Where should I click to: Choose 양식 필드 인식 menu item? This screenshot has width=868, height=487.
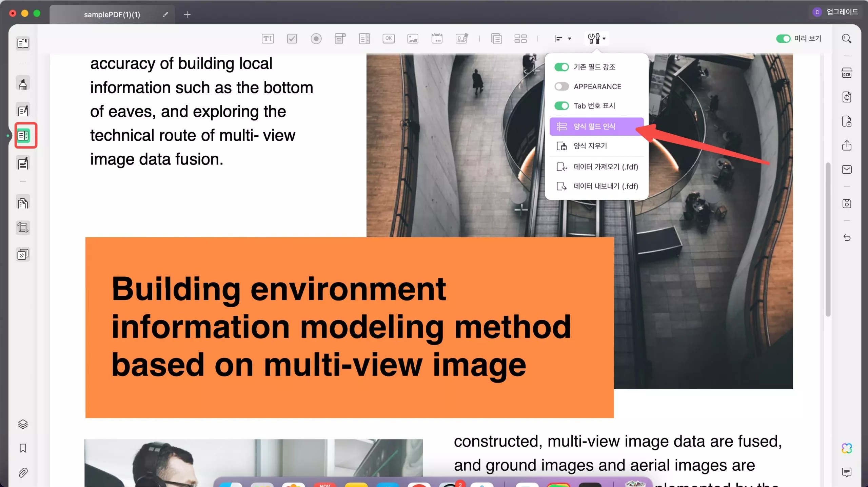[596, 126]
